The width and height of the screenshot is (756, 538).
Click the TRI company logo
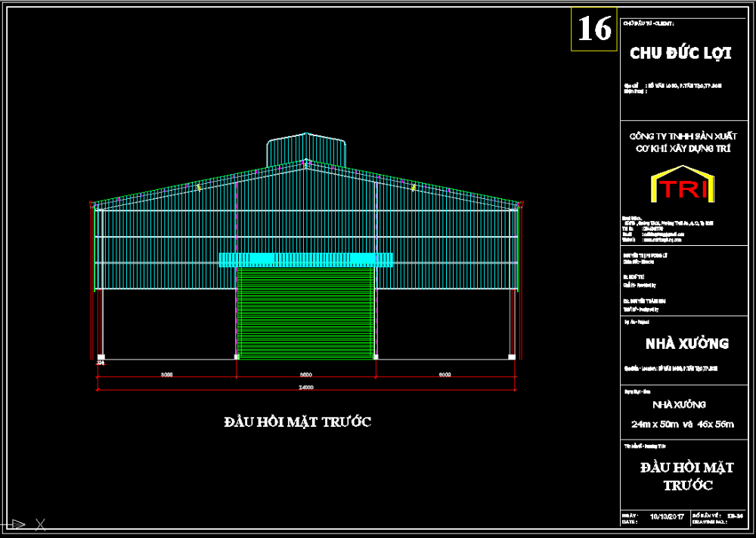[683, 185]
